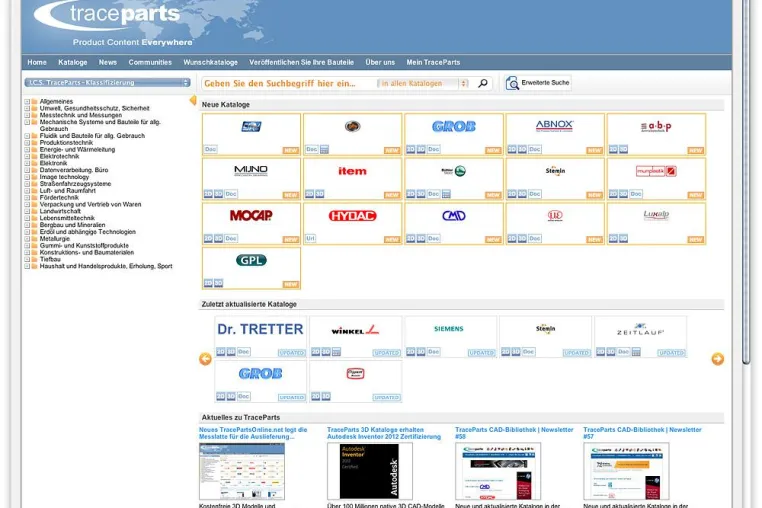
Task: Open the ZEITLAUF updated catalog
Action: [x=640, y=329]
